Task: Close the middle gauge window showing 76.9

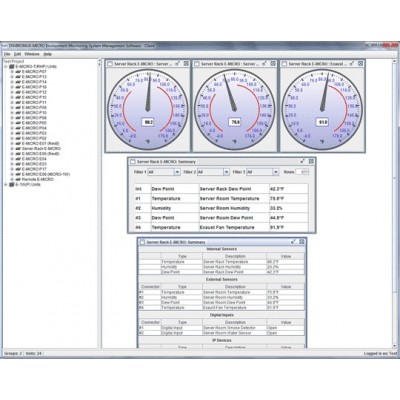Action: pyautogui.click(x=273, y=63)
